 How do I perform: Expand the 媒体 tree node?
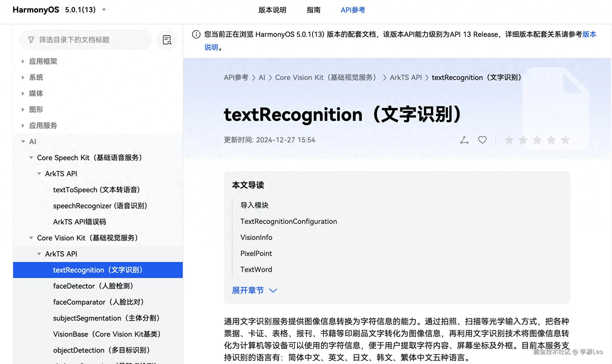[x=23, y=94]
